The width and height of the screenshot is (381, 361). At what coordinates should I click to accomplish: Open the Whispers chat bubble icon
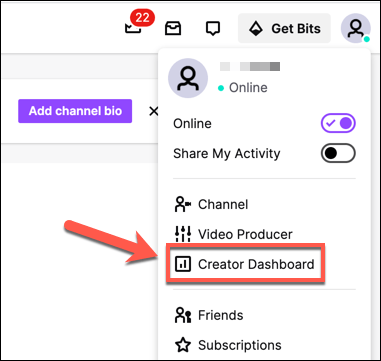(x=213, y=29)
